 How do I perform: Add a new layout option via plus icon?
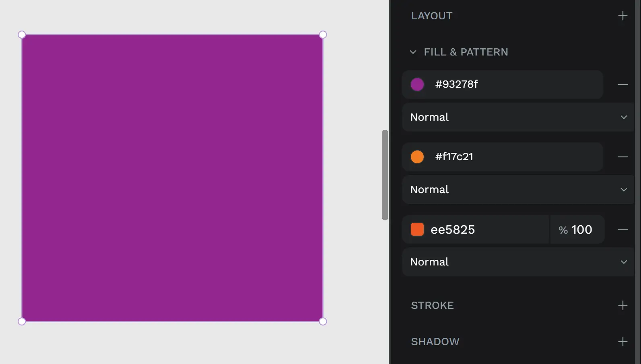(622, 16)
